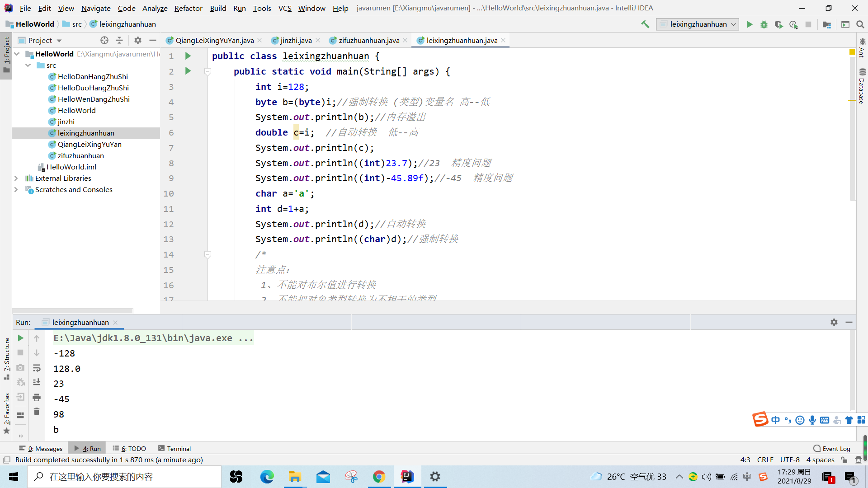Viewport: 868px width, 488px height.
Task: Open the Event Log button
Action: (831, 449)
